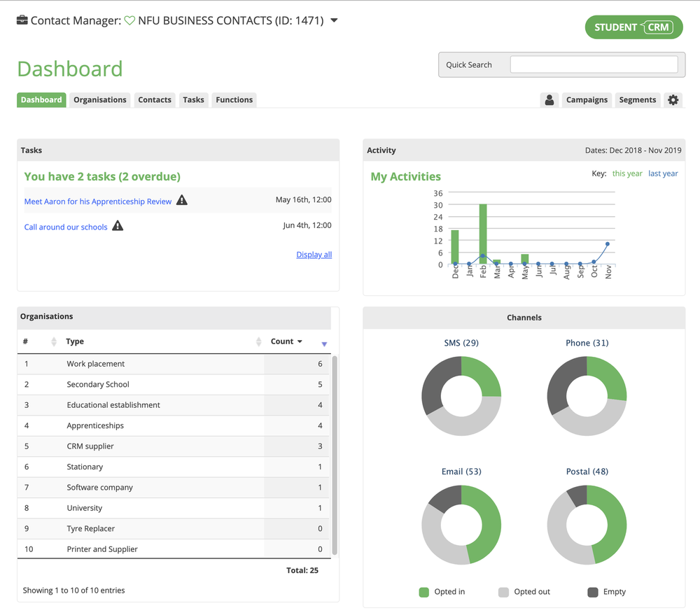Toggle the Opted out legend swatch

(503, 592)
